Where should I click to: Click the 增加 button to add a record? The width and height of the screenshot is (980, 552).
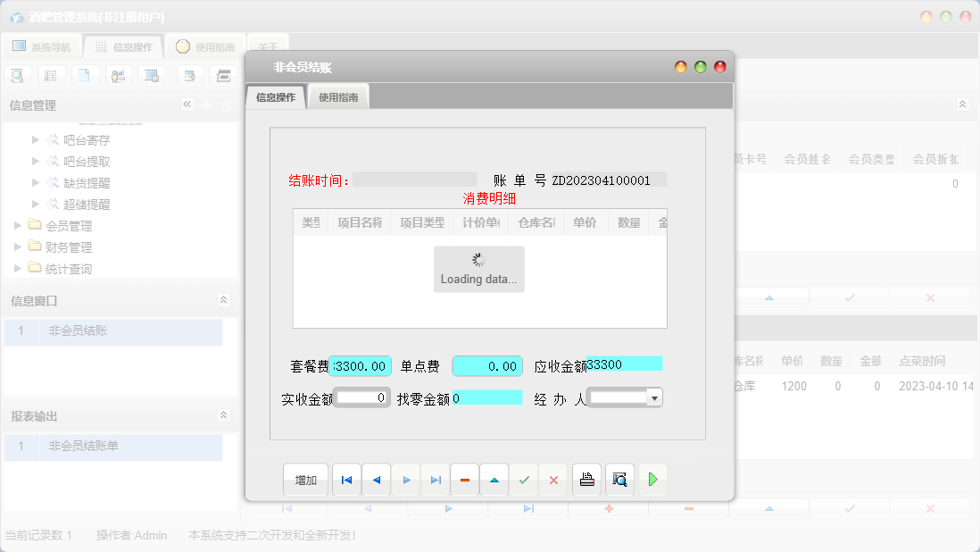point(306,480)
